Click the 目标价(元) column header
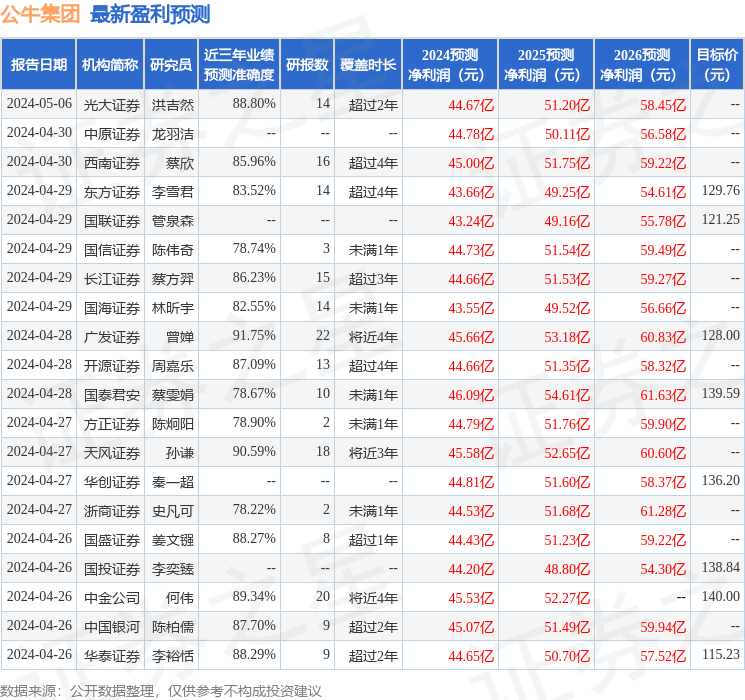The image size is (745, 700). [x=717, y=65]
